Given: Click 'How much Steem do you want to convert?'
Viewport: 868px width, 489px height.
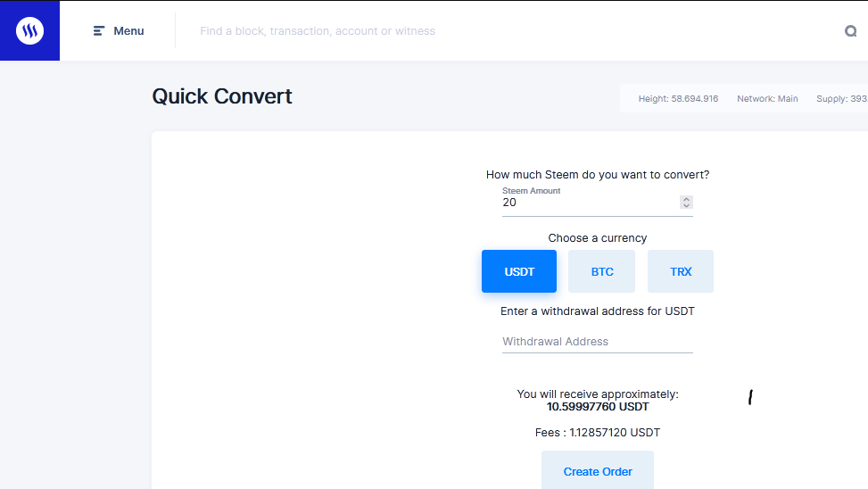Looking at the screenshot, I should click(x=598, y=174).
